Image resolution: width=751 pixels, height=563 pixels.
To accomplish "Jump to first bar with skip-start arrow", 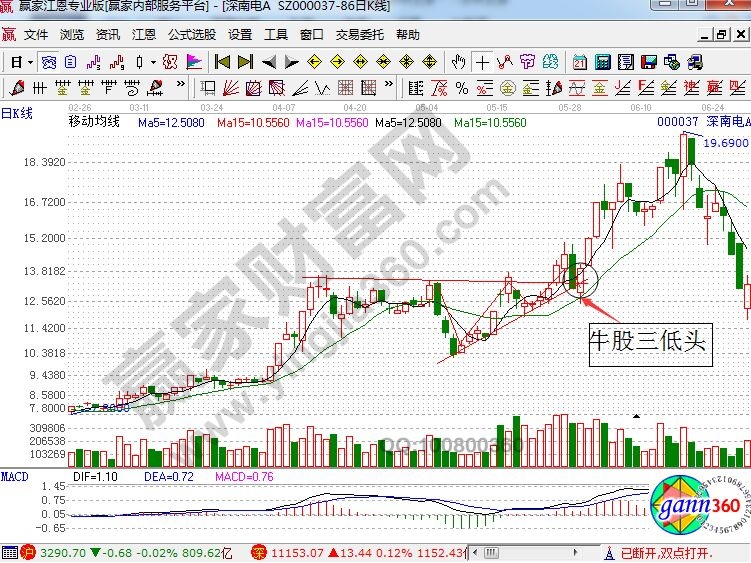I will pos(223,62).
